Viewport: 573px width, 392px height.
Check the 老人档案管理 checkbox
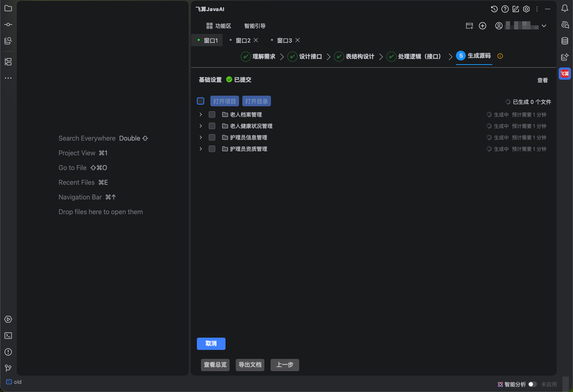(212, 115)
